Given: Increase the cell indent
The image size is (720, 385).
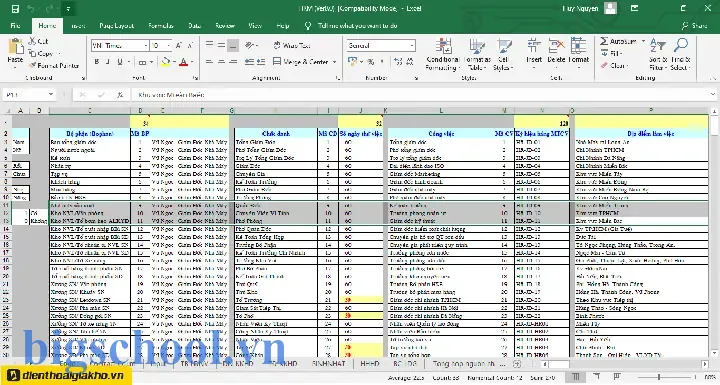Looking at the screenshot, I should point(261,62).
